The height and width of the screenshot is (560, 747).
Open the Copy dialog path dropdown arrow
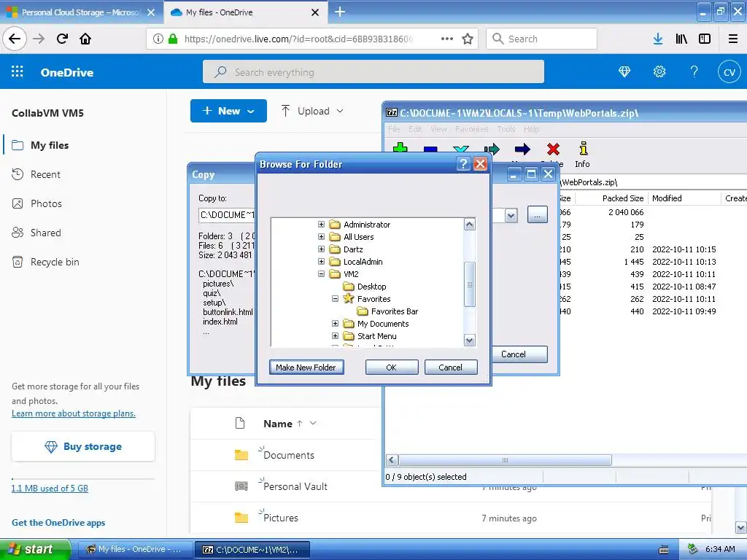(x=511, y=215)
